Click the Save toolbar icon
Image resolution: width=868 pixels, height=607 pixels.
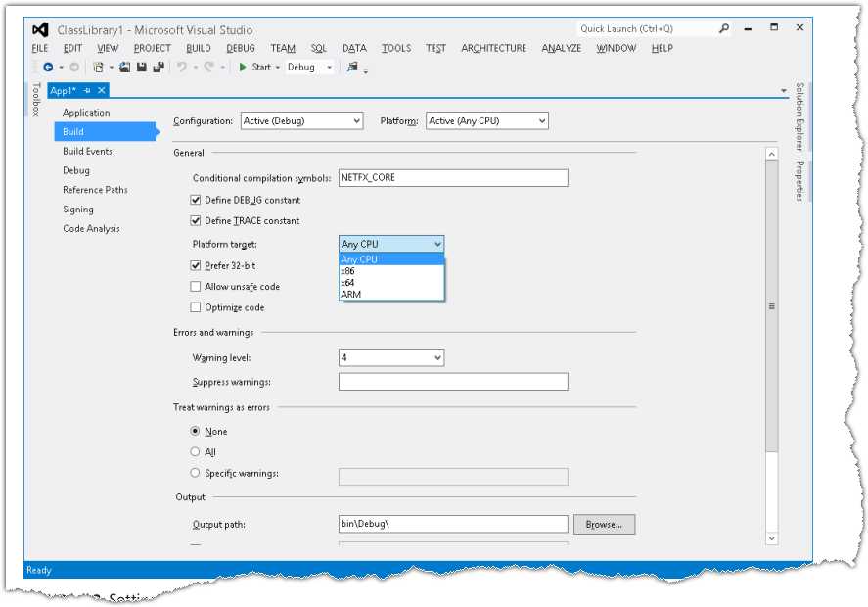tap(142, 67)
